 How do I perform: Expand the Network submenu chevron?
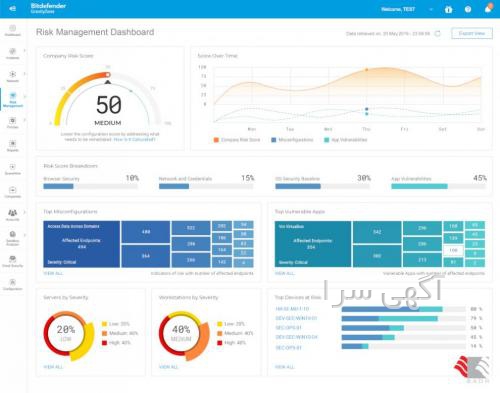24,74
